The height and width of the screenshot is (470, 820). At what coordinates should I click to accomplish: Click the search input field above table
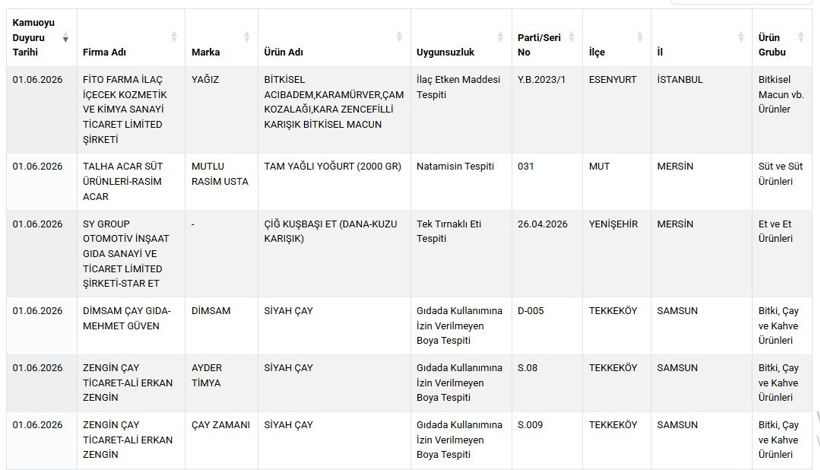click(x=741, y=2)
